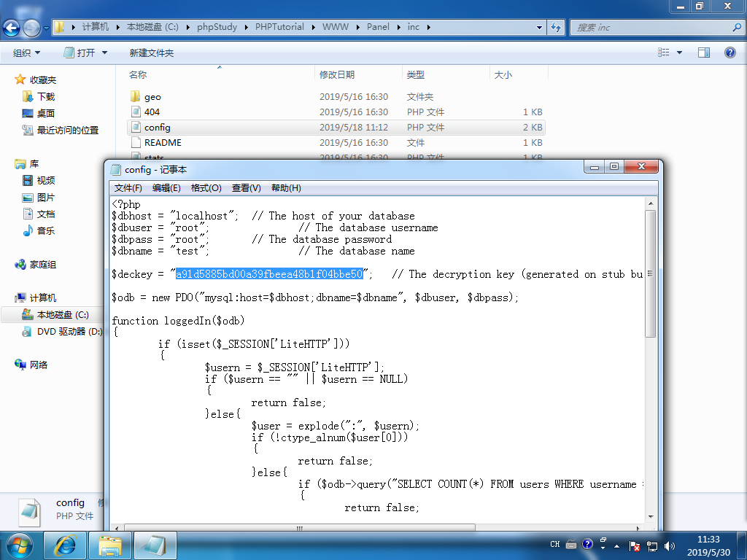747x560 pixels.
Task: Open Notepad 格式(O) menu
Action: pos(206,187)
